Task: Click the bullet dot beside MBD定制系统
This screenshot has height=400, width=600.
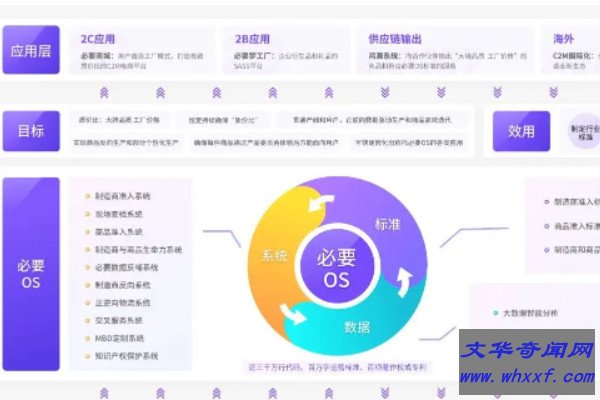Action: pyautogui.click(x=87, y=339)
